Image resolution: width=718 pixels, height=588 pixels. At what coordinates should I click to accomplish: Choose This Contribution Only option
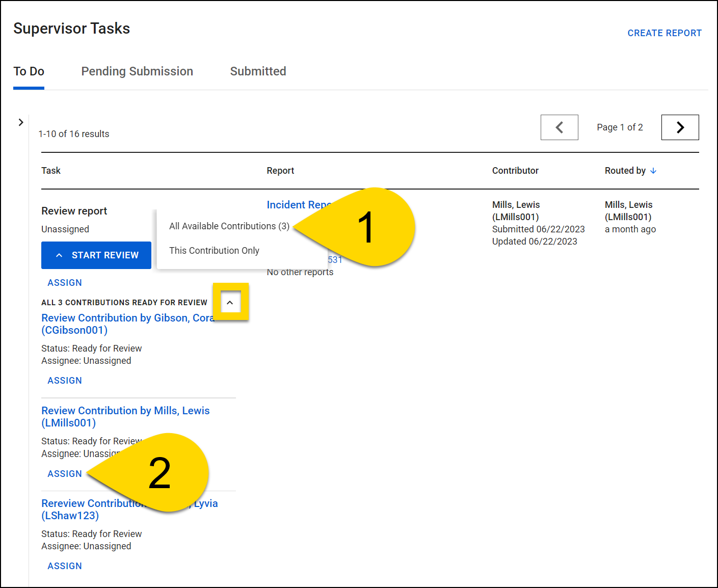214,250
